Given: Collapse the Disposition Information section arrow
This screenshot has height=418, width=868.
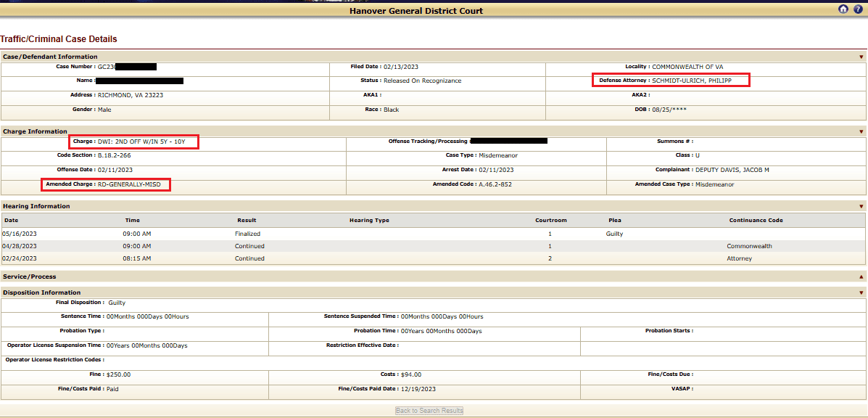Looking at the screenshot, I should click(861, 292).
